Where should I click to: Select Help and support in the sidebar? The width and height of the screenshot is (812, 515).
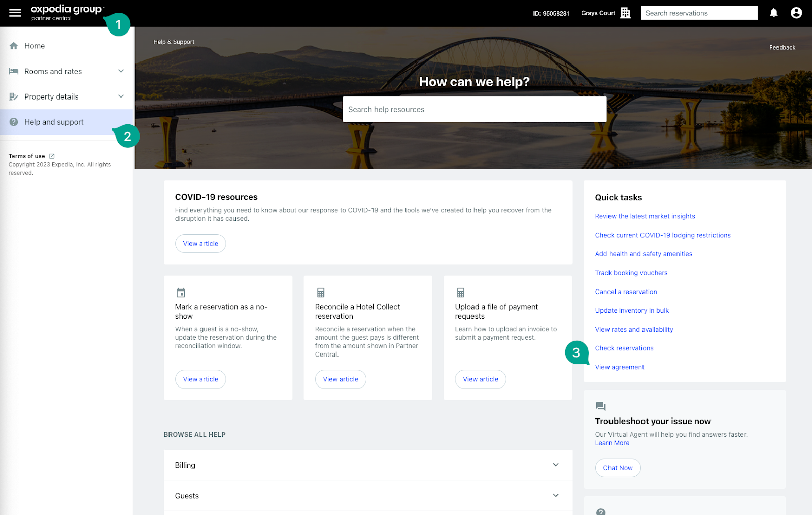pyautogui.click(x=66, y=122)
